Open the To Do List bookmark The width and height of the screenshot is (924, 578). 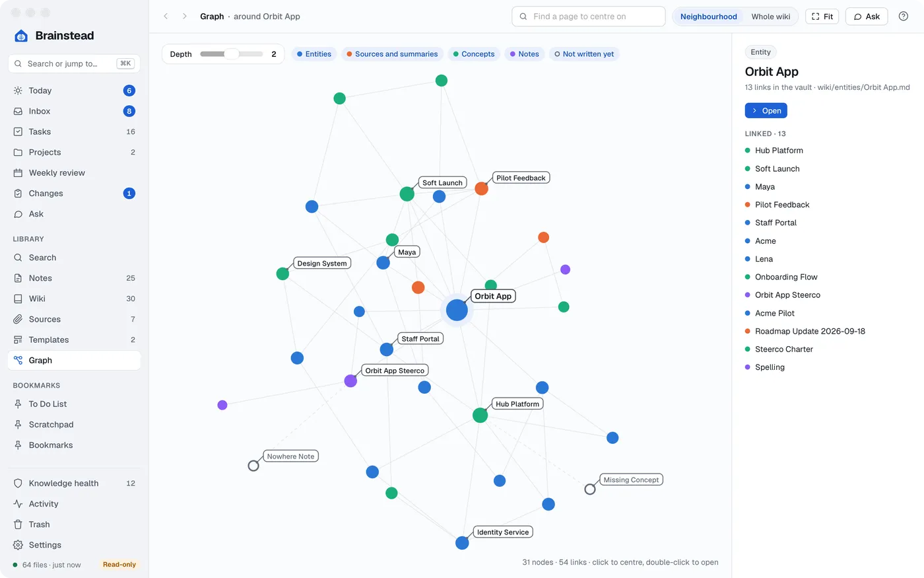(74, 404)
